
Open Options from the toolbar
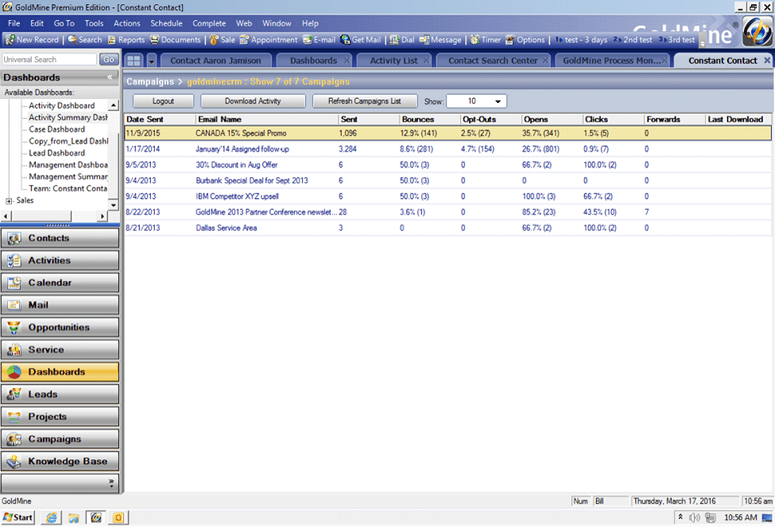click(525, 40)
